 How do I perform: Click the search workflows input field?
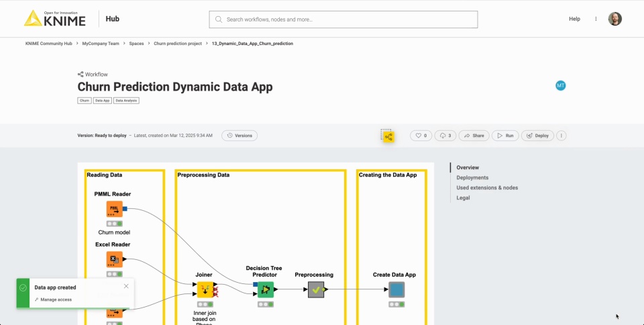(x=343, y=19)
